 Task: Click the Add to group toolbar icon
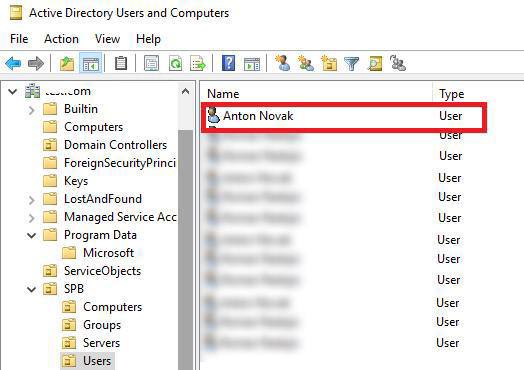click(x=398, y=63)
